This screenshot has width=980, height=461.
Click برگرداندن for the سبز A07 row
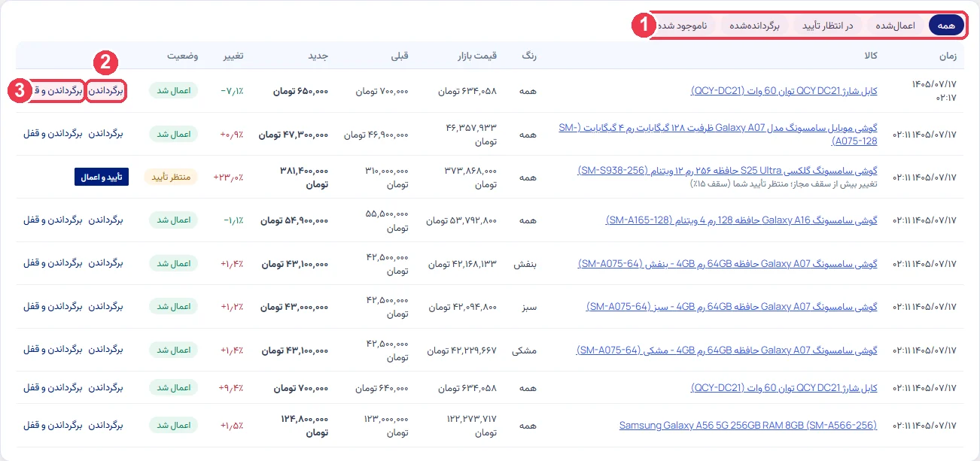[105, 307]
